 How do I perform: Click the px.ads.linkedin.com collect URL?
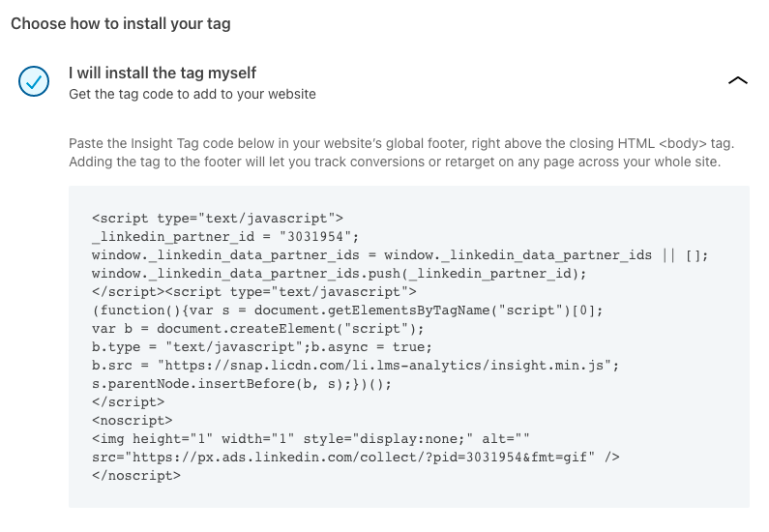click(x=360, y=458)
